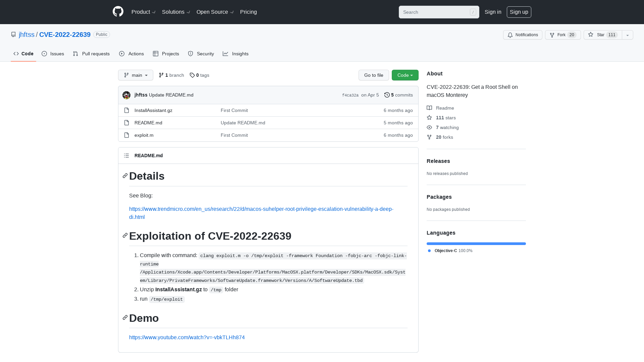Open the CVE-2022-22639 repository title link
Screen dimensions: 644x362
[65, 35]
